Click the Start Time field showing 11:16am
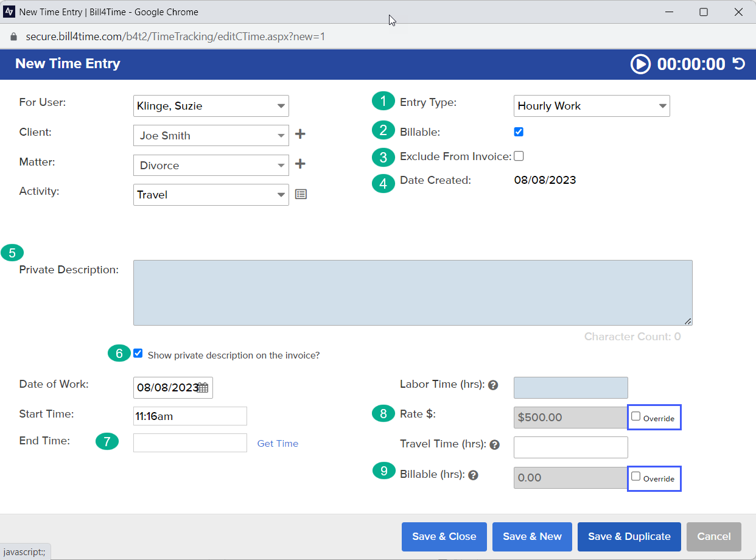The height and width of the screenshot is (560, 756). (x=190, y=416)
